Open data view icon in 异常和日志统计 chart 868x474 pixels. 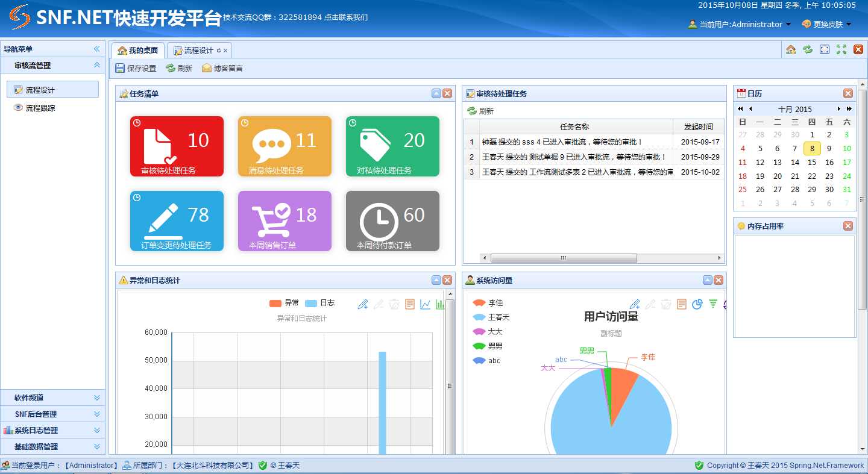pyautogui.click(x=410, y=305)
